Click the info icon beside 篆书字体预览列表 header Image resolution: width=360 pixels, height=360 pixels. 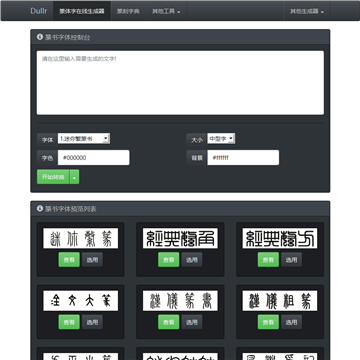click(40, 209)
